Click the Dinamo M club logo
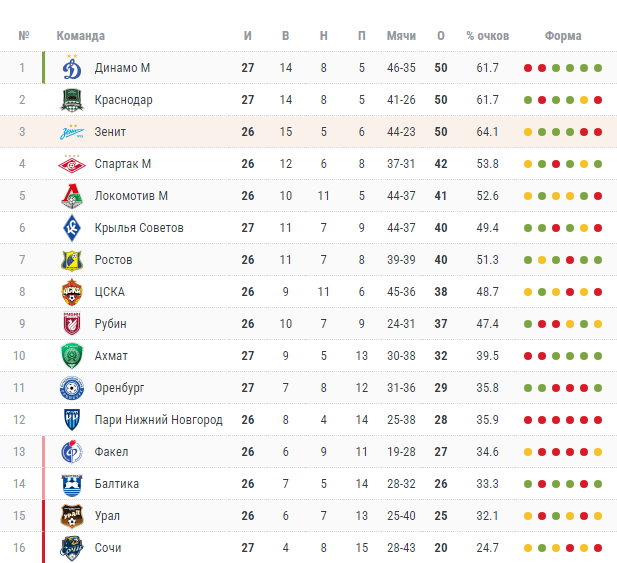Viewport: 617px width, 563px height. 71,68
